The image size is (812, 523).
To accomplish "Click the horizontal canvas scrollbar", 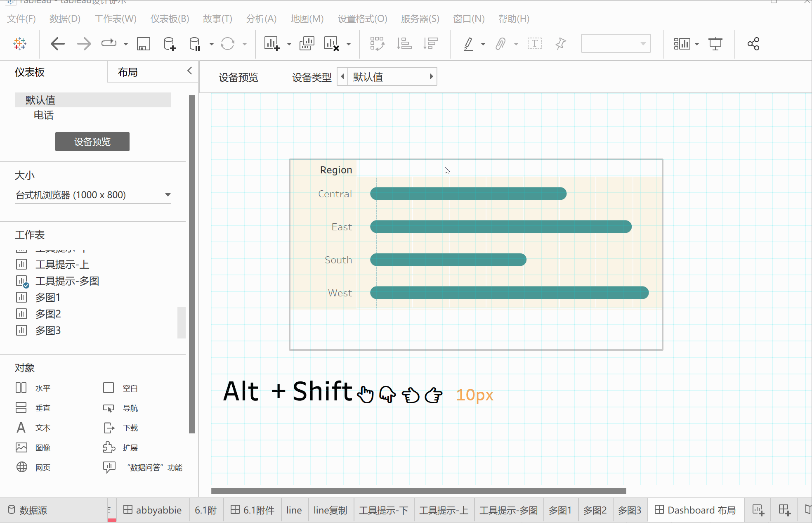I will click(418, 491).
